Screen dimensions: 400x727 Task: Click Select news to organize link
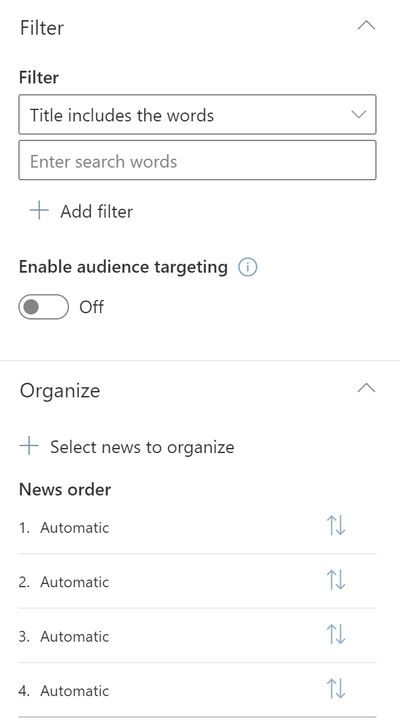pyautogui.click(x=127, y=446)
